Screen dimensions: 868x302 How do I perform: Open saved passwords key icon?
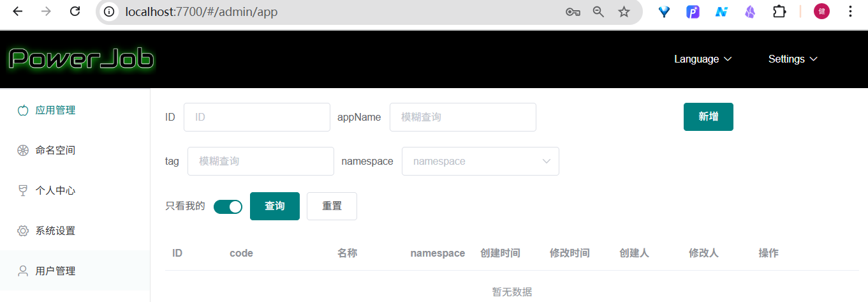pyautogui.click(x=573, y=11)
